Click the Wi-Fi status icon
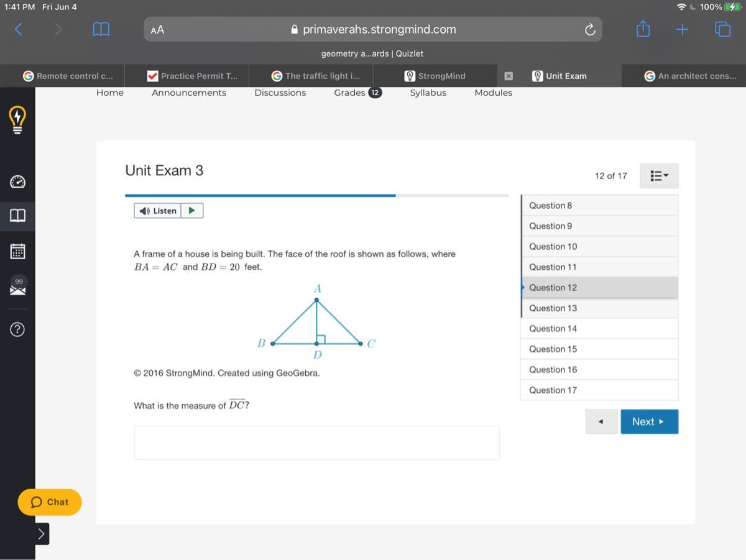The image size is (746, 560). 682,7
